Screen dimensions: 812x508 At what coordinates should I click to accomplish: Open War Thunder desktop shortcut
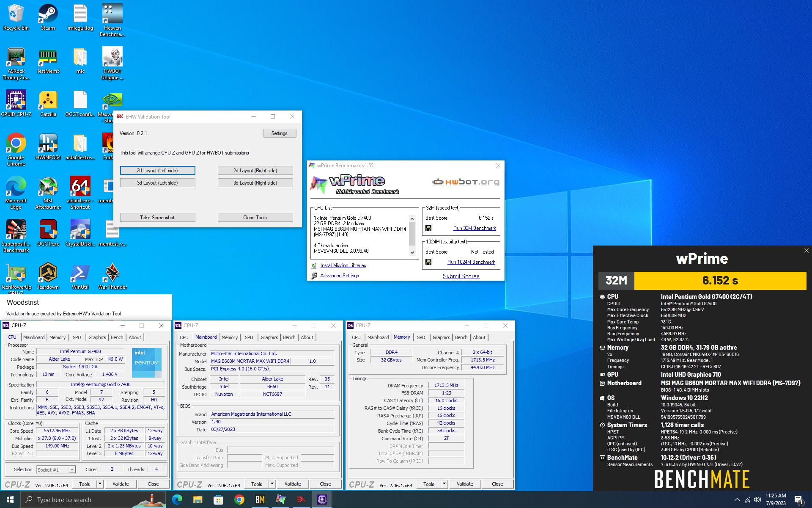[112, 276]
